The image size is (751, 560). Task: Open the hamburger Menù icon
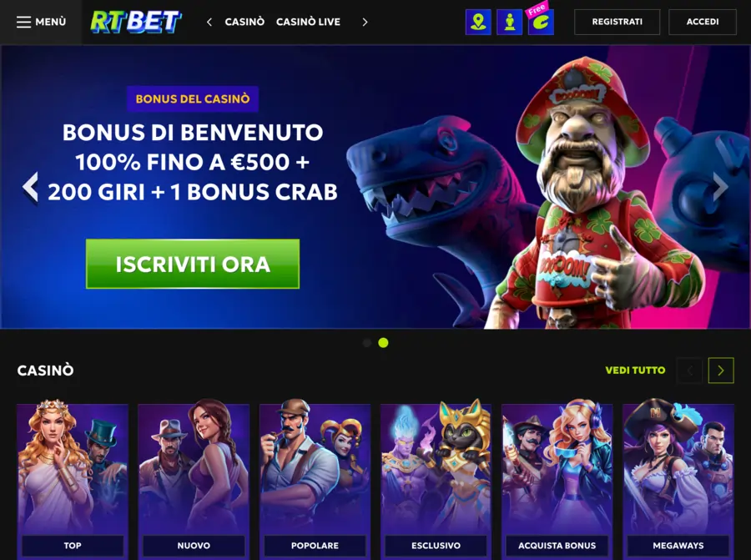click(x=23, y=22)
